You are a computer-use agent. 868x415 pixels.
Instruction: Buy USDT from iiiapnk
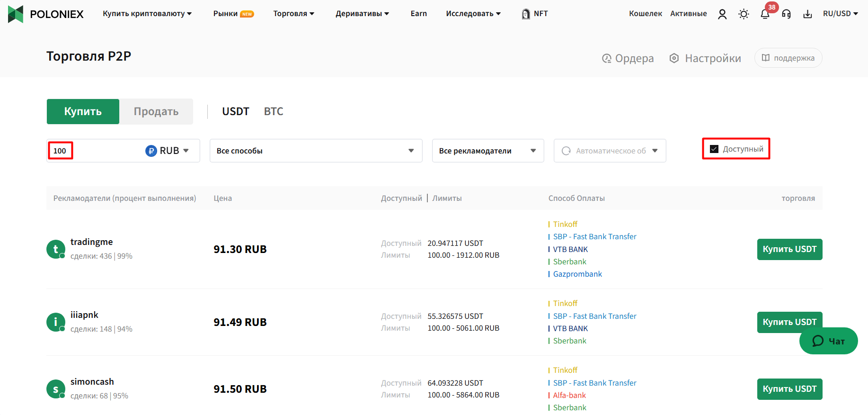(x=789, y=322)
